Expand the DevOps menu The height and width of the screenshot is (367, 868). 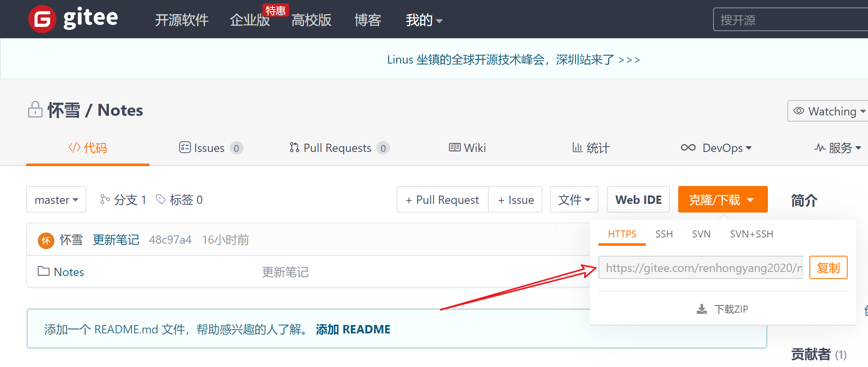point(716,148)
